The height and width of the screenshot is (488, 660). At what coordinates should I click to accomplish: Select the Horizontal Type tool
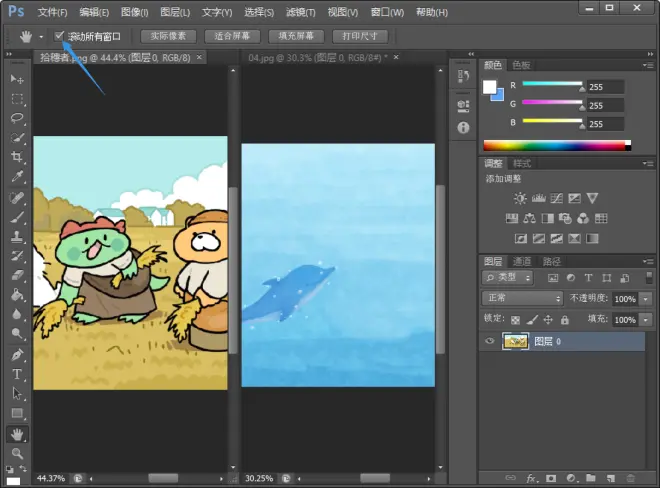17,374
